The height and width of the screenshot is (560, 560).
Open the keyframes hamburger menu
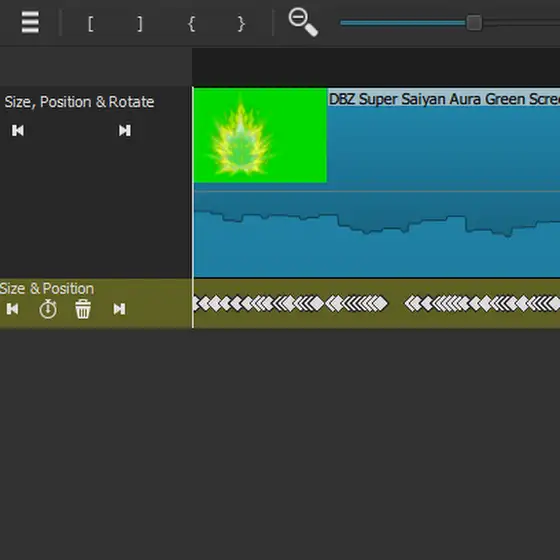pos(30,22)
